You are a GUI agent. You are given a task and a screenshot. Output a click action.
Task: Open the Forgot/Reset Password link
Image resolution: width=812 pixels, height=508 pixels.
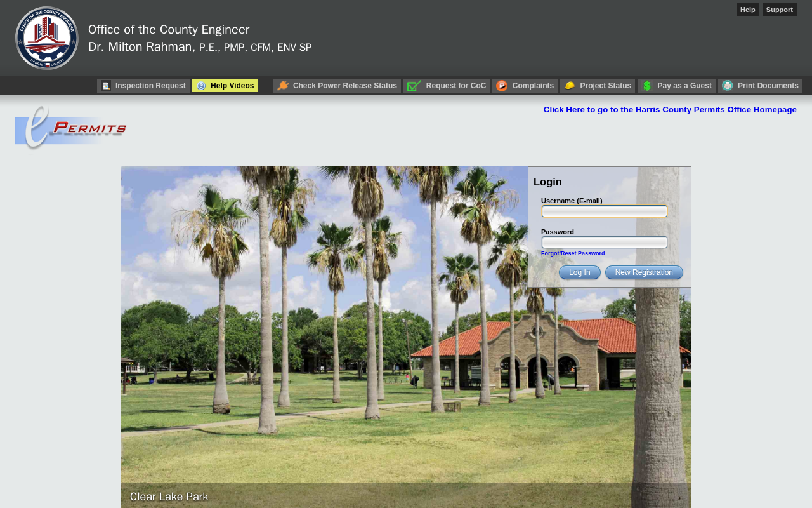(x=573, y=253)
